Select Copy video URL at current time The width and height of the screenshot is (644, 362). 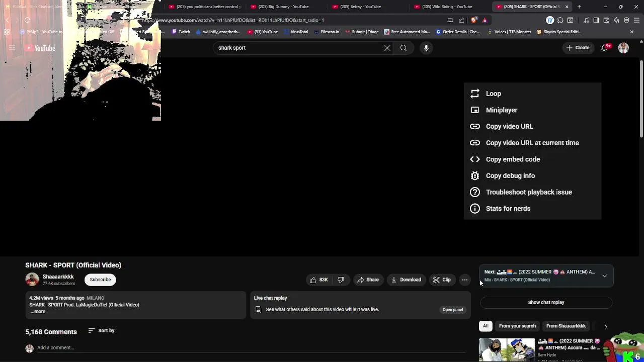(x=532, y=143)
